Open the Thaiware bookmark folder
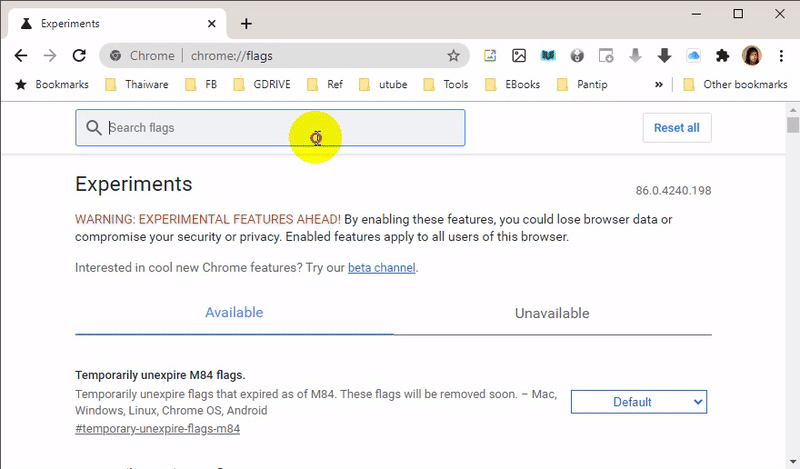 click(137, 84)
